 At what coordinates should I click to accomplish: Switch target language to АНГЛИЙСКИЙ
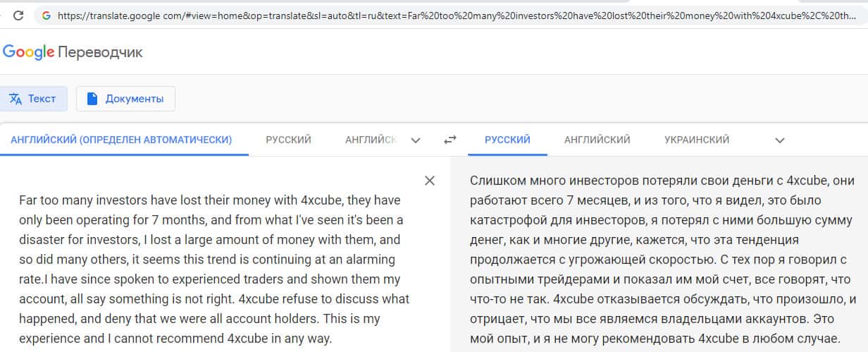(x=597, y=140)
